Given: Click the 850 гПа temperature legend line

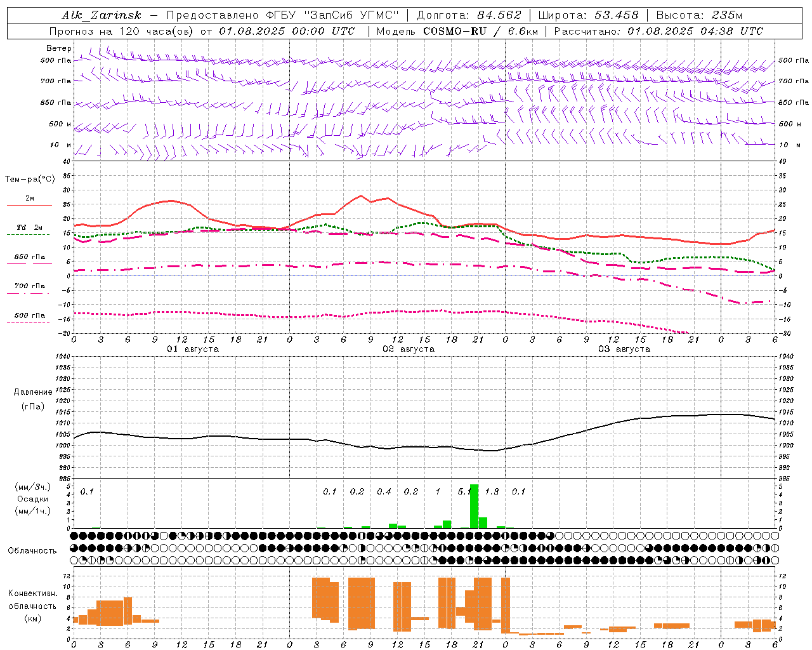Looking at the screenshot, I should (29, 263).
